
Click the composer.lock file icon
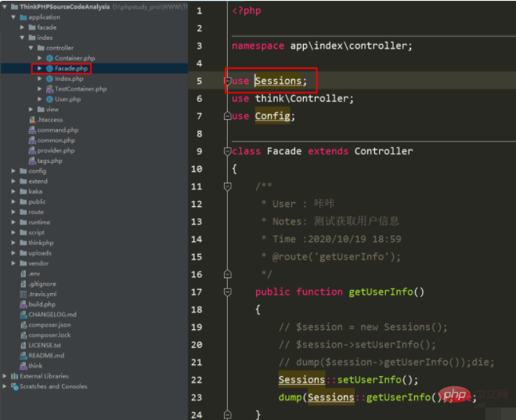(x=23, y=335)
